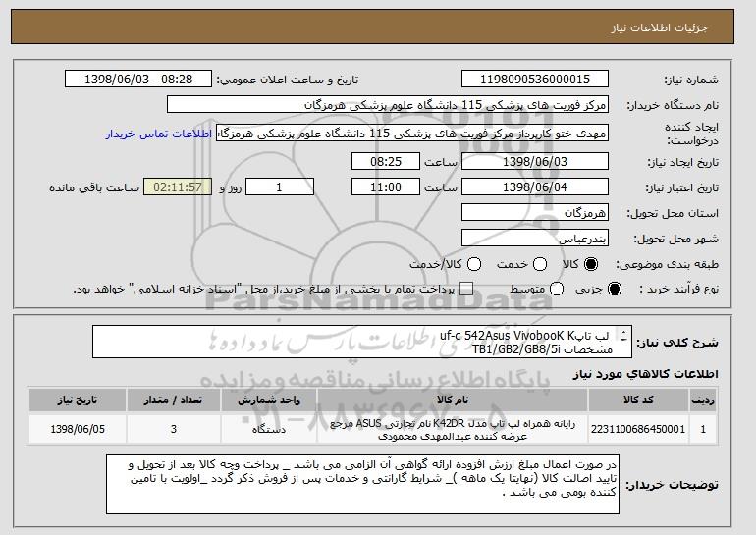Click the creation time field 08:25
Image resolution: width=756 pixels, height=535 pixels.
click(386, 161)
